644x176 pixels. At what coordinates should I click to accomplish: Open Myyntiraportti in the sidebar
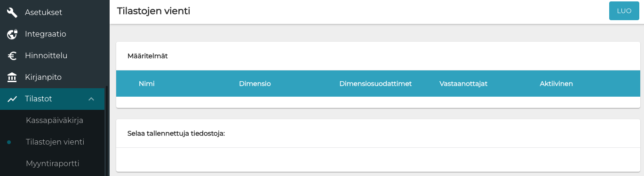[52, 163]
